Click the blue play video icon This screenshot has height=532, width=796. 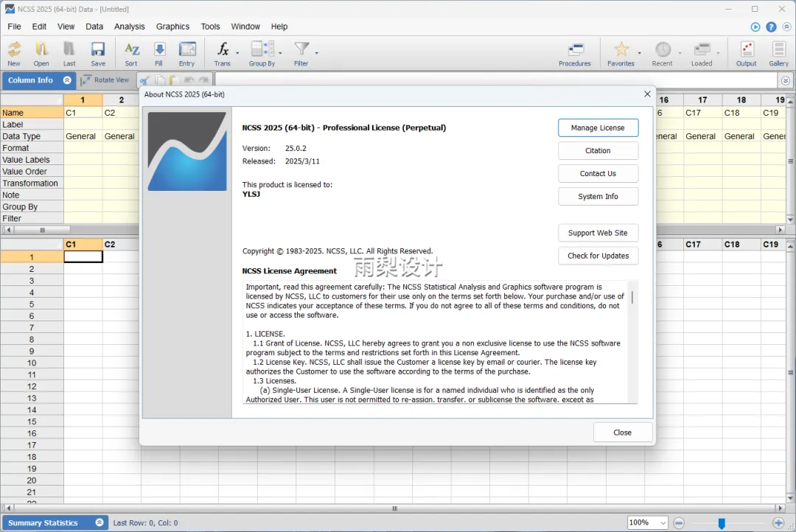click(755, 27)
